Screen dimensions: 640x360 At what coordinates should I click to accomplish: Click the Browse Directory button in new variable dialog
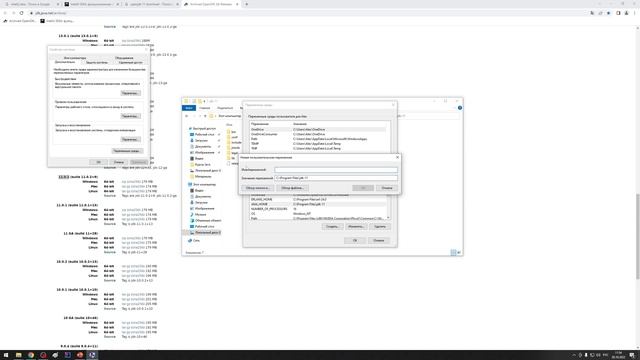coord(258,188)
